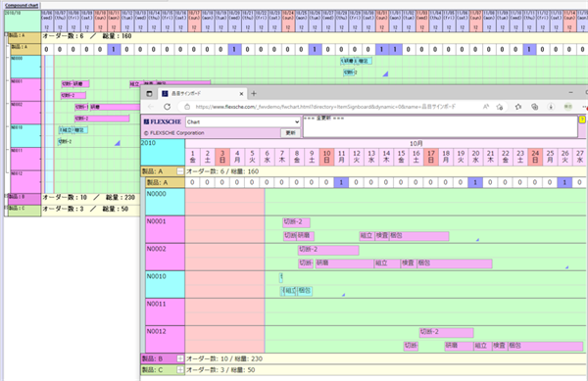Screen dimensions: 588x381
Task: Open the browser collections icon
Action: 535,107
